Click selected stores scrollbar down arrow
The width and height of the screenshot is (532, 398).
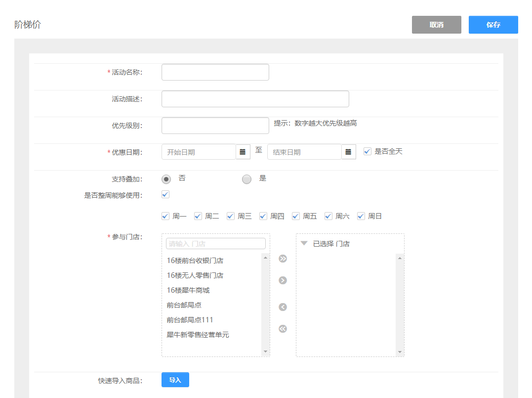pos(400,352)
